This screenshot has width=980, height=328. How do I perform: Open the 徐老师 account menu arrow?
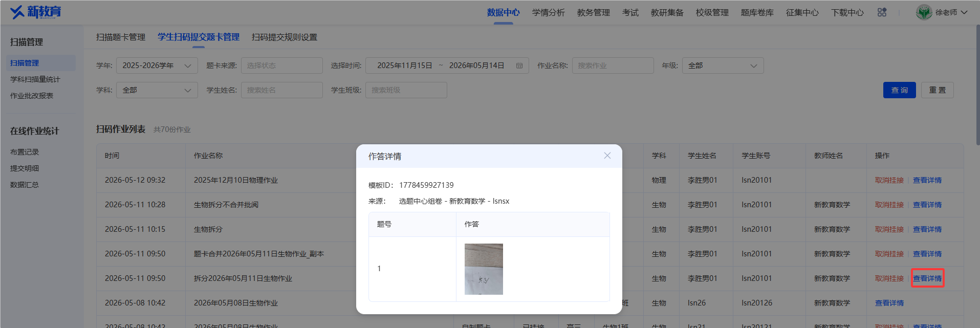pyautogui.click(x=964, y=12)
